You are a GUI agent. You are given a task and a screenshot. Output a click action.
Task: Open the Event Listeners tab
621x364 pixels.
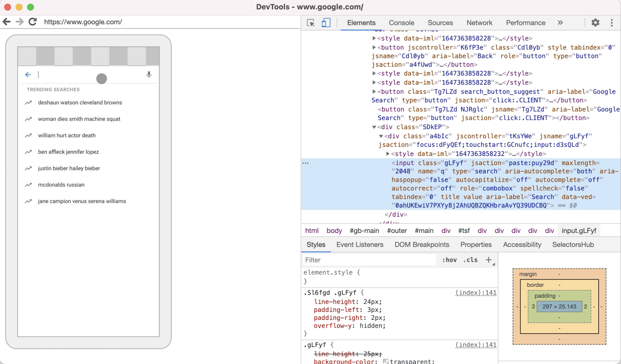pyautogui.click(x=360, y=245)
